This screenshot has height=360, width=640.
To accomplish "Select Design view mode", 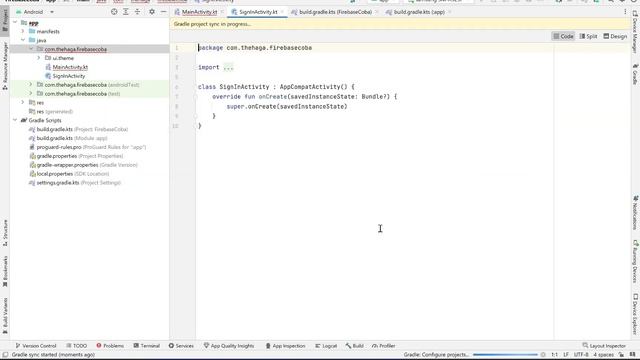I will 615,36.
